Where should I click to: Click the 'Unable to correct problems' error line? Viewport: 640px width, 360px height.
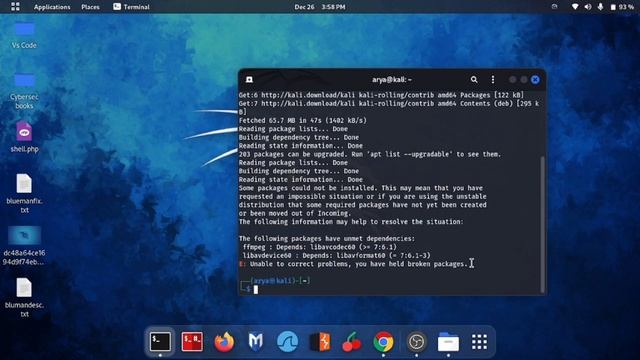353,264
